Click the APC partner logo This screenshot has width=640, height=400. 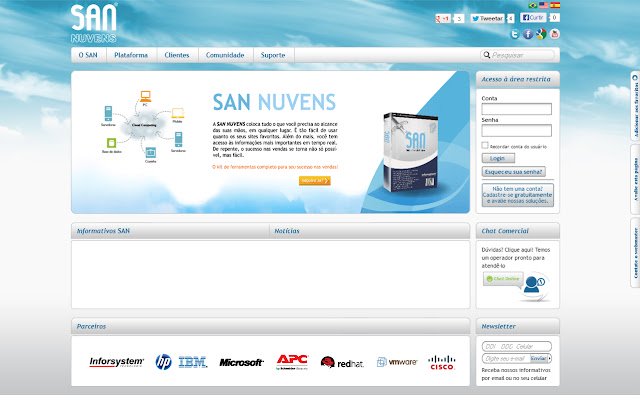point(292,362)
